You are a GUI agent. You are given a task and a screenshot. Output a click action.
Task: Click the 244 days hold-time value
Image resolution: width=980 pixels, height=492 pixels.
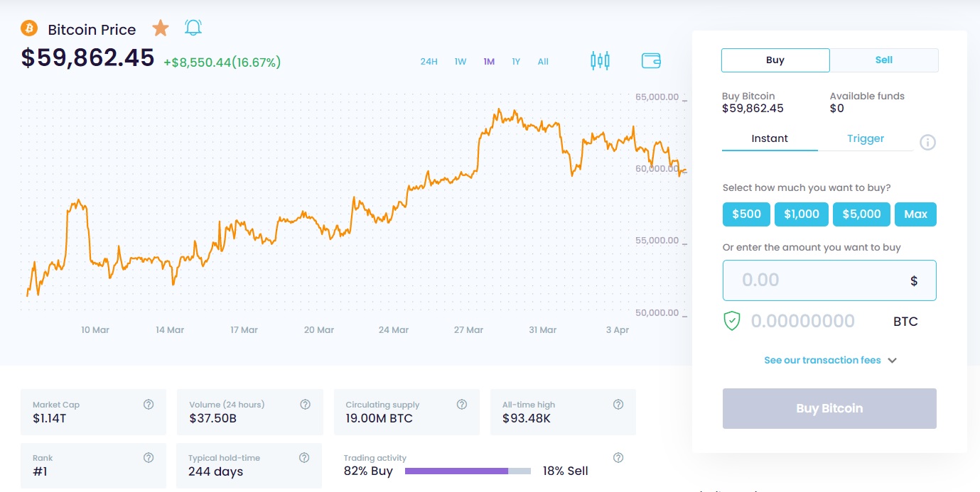pos(215,471)
